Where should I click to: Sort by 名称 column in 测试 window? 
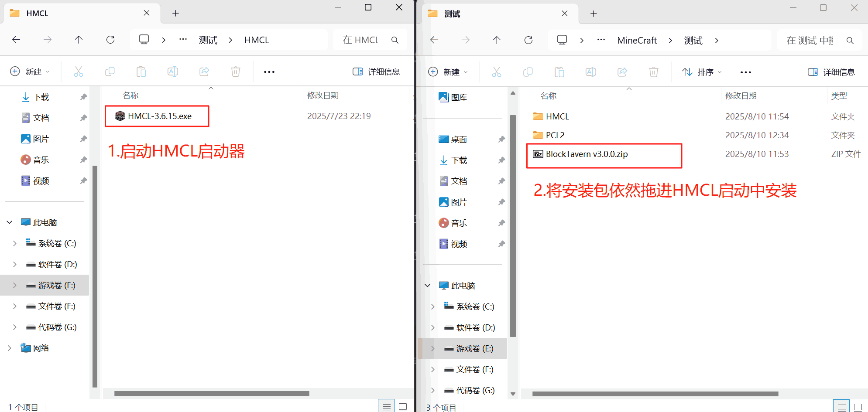[549, 95]
